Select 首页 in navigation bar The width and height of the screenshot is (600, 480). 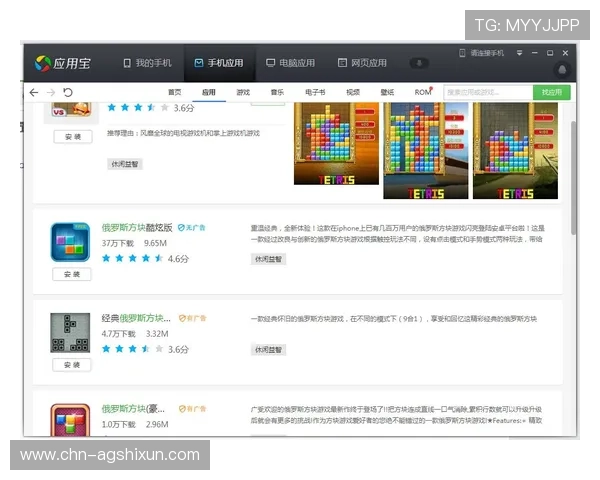[174, 92]
